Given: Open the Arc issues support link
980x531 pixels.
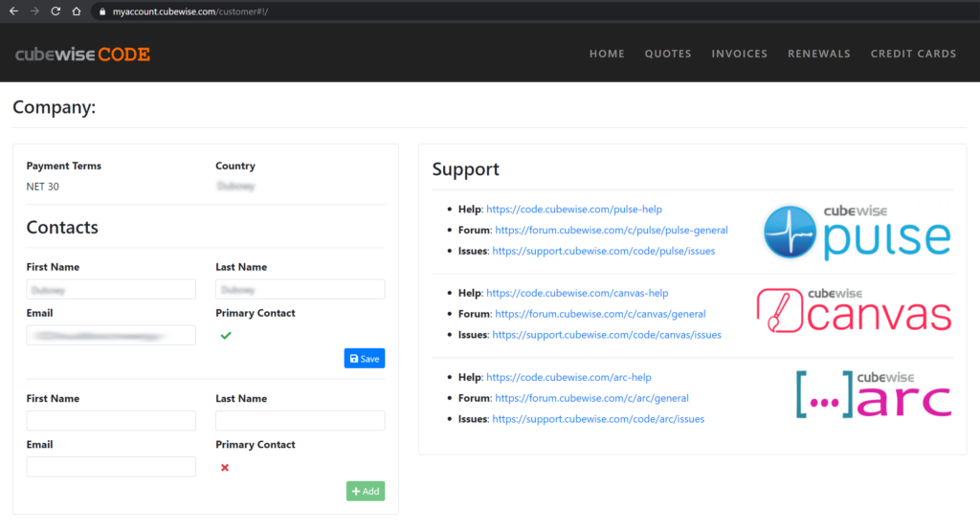Looking at the screenshot, I should [x=598, y=419].
